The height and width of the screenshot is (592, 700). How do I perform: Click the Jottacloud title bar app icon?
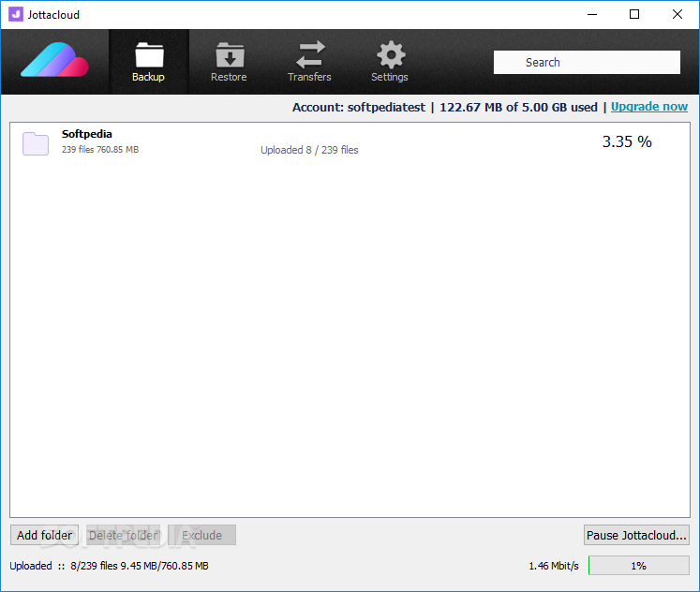coord(16,14)
